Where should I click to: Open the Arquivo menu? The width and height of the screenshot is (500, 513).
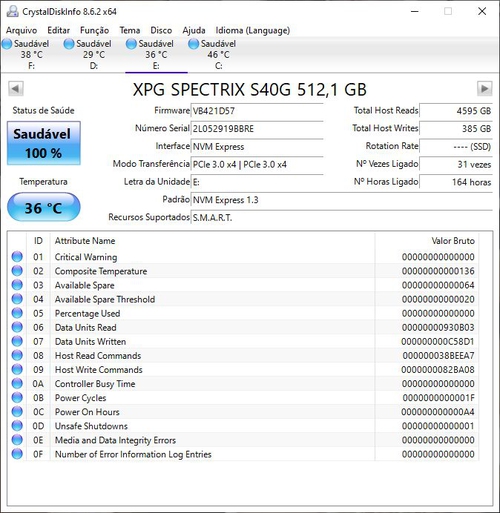22,30
